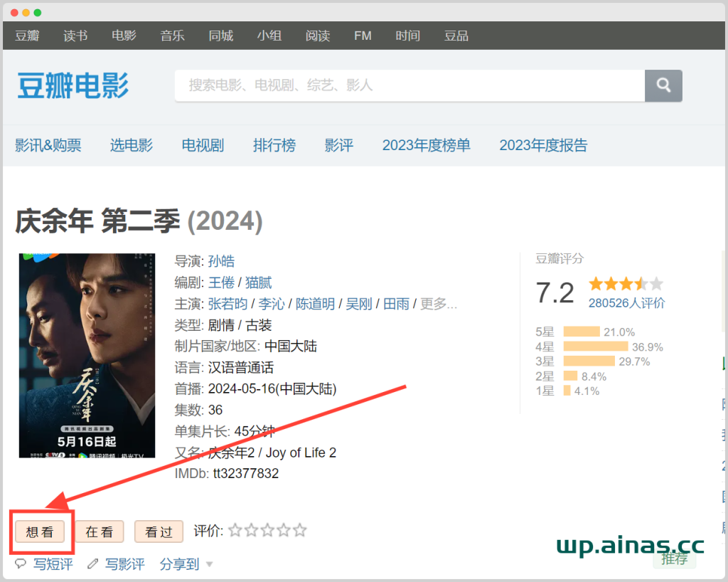Click the 3星 rating bar
Image resolution: width=728 pixels, height=582 pixels.
pos(589,361)
